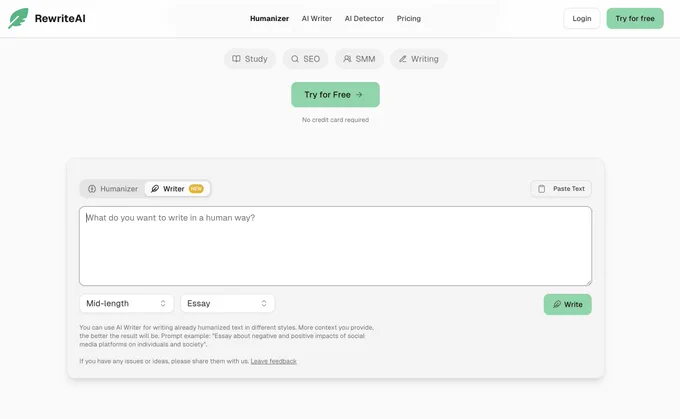Select the Writing category chip
This screenshot has width=680, height=419.
pyautogui.click(x=418, y=59)
